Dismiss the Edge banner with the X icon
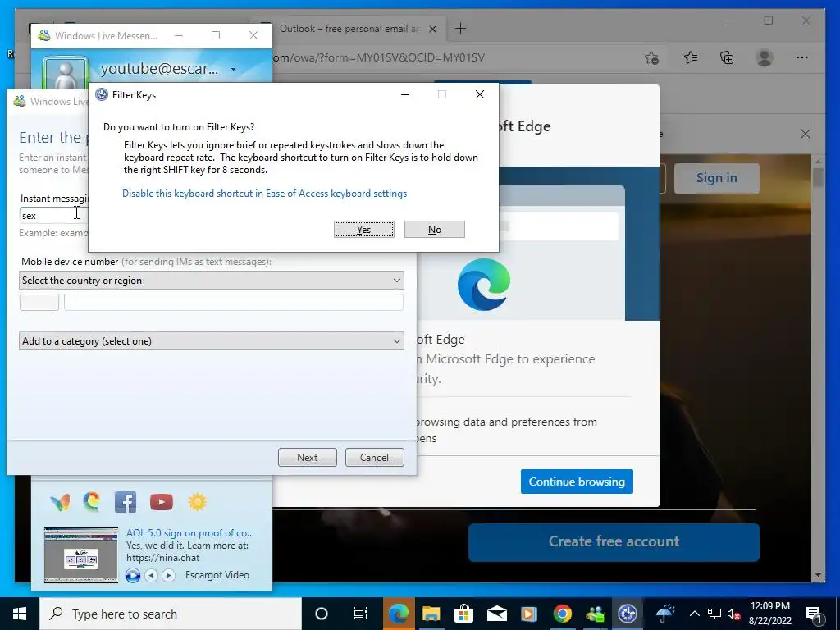840x630 pixels. tap(806, 134)
